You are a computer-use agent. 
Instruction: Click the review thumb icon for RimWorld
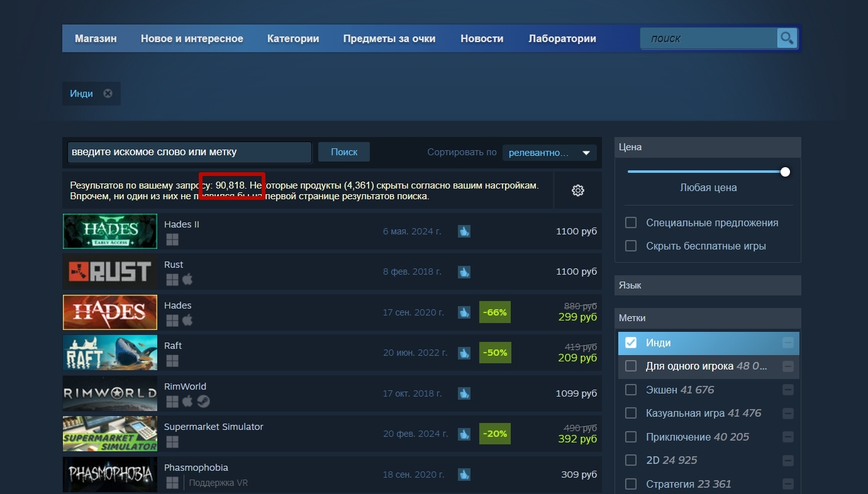point(464,393)
